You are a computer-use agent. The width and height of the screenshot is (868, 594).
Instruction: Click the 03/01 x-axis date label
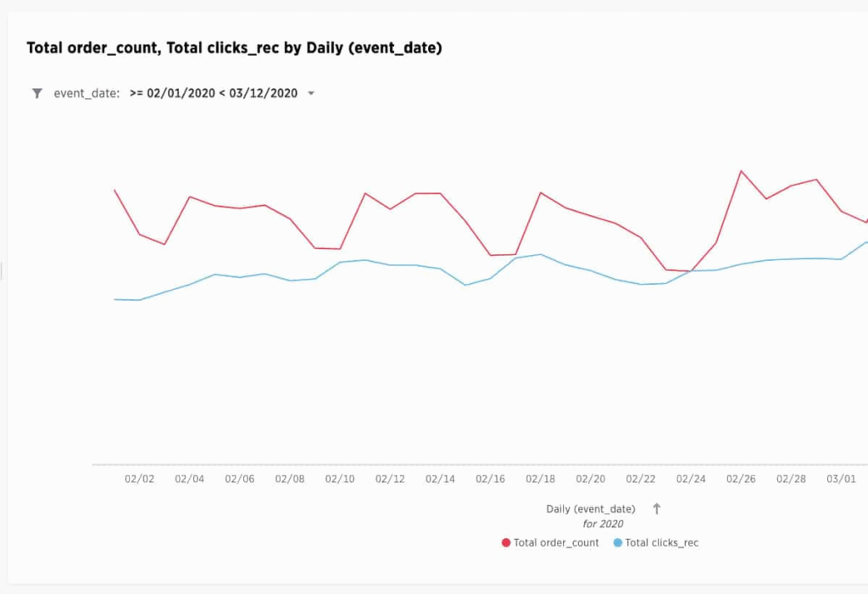coord(841,480)
